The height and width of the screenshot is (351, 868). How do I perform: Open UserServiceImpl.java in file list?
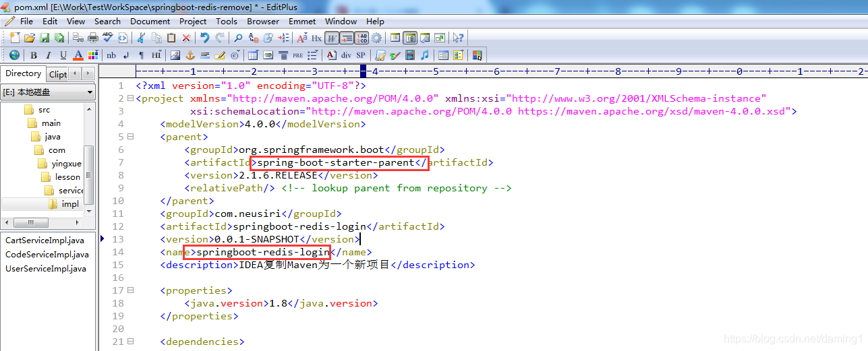(x=45, y=268)
